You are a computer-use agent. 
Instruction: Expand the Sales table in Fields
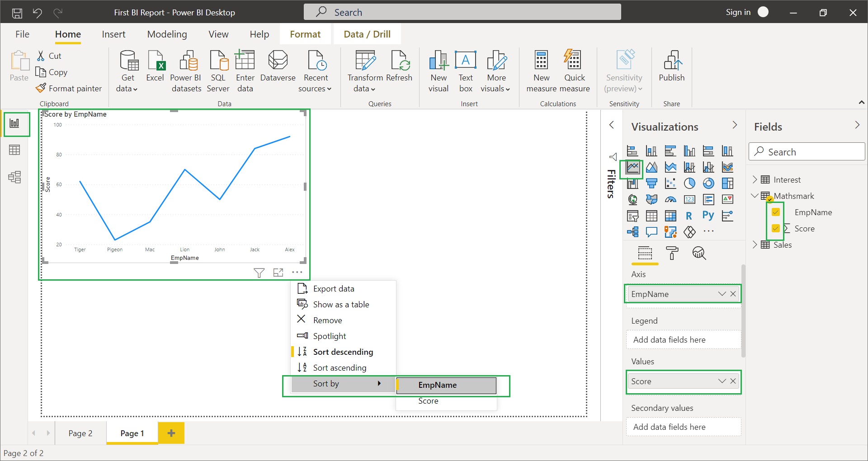point(755,245)
